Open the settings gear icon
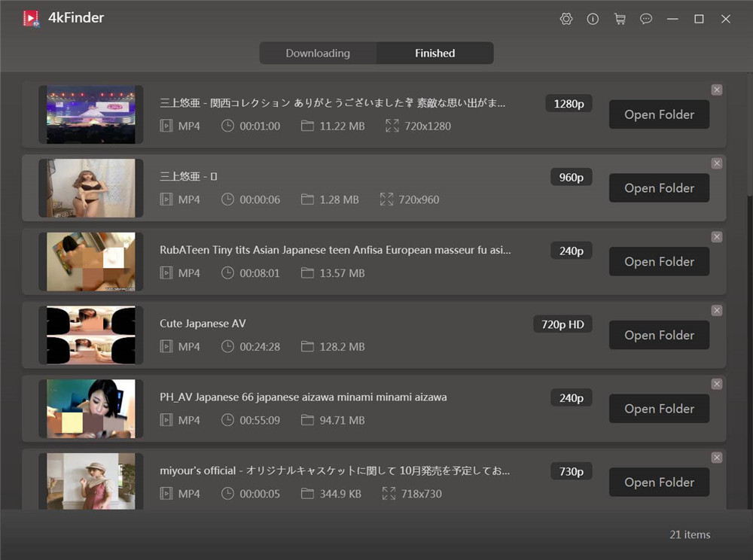This screenshot has height=560, width=753. point(566,19)
